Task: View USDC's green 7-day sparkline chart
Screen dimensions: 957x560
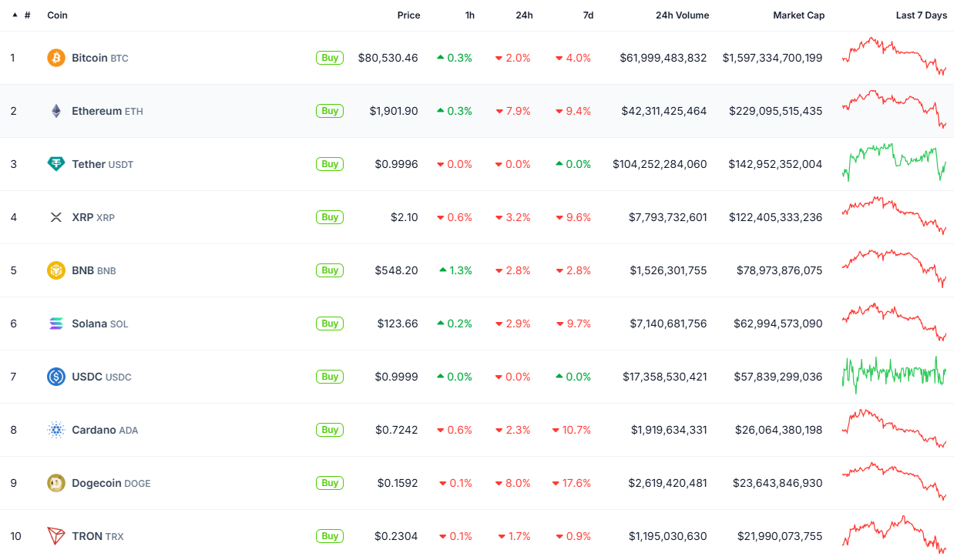Action: click(894, 374)
